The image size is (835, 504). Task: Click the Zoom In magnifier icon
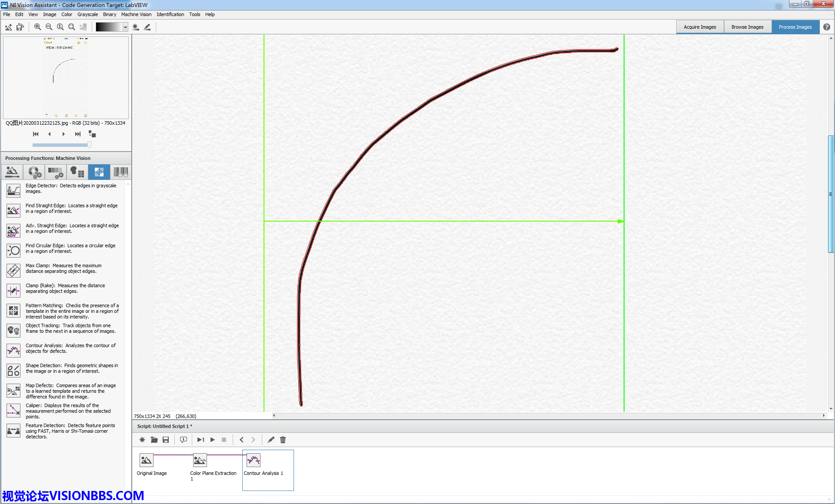(x=37, y=27)
